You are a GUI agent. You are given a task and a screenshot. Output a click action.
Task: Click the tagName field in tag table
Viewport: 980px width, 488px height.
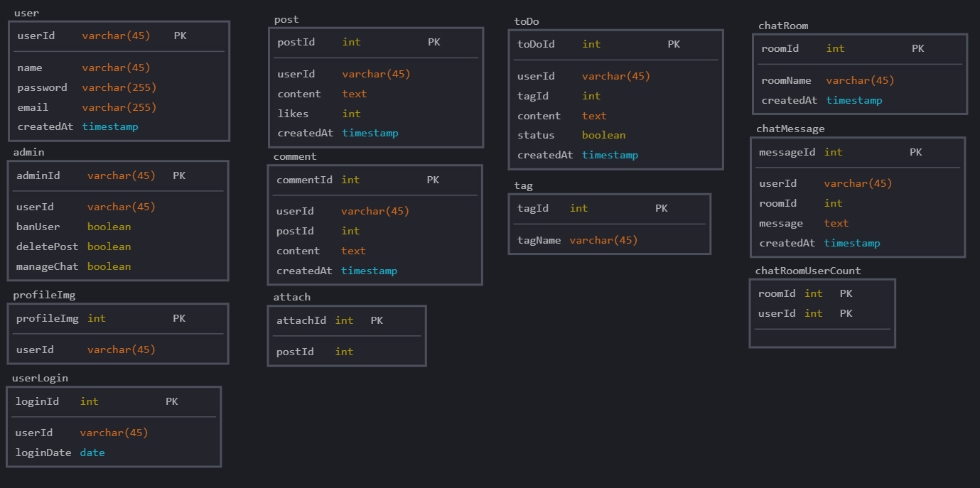[x=539, y=240]
